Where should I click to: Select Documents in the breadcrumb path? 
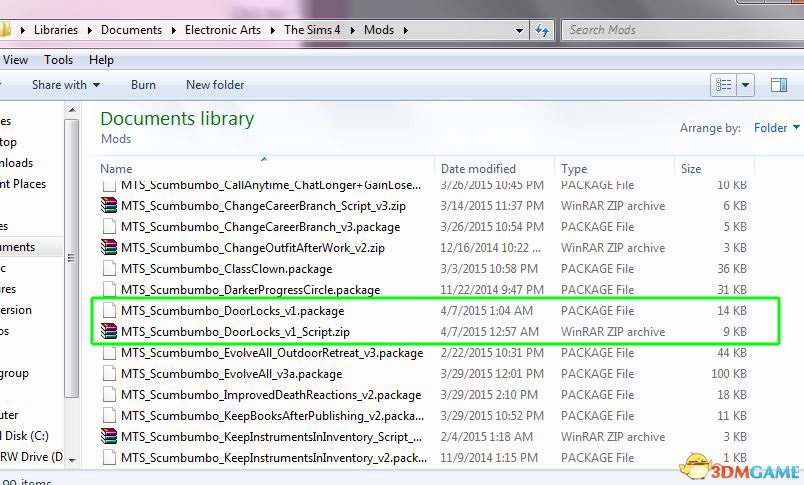click(x=131, y=30)
